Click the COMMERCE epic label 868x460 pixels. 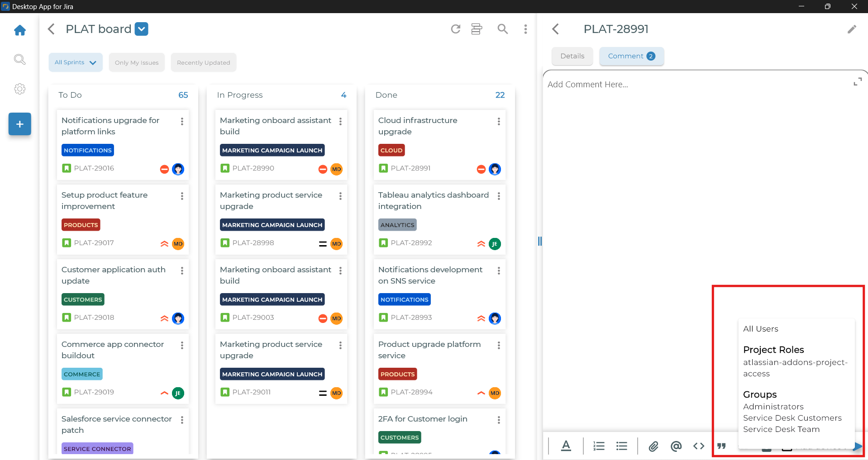coord(82,374)
